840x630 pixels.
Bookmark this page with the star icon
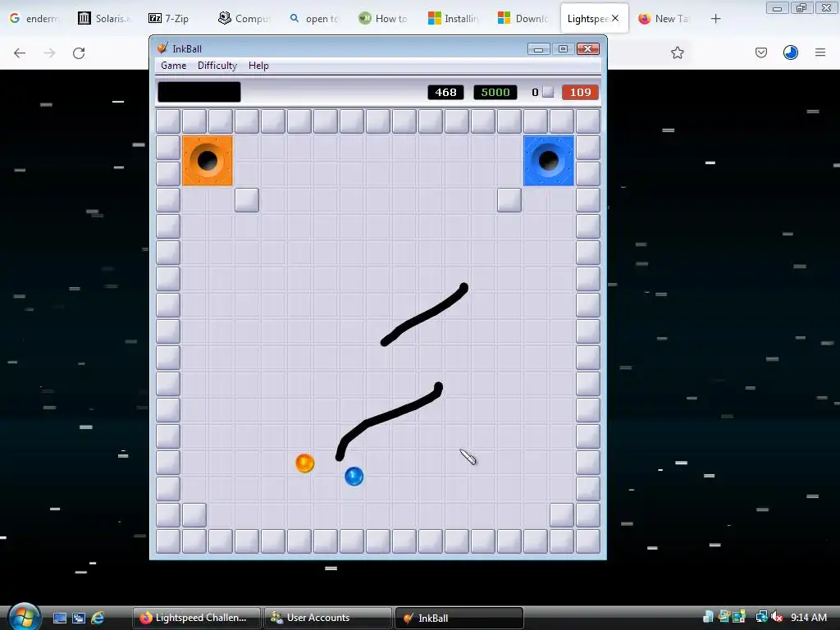pyautogui.click(x=677, y=52)
